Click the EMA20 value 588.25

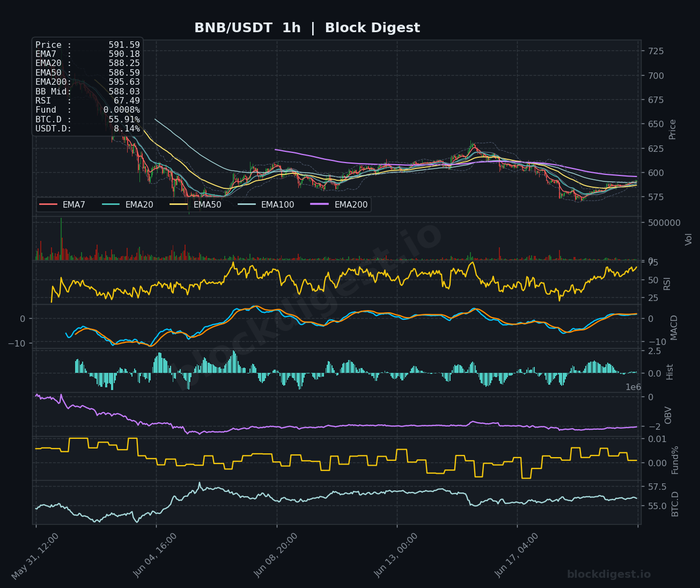pyautogui.click(x=124, y=63)
